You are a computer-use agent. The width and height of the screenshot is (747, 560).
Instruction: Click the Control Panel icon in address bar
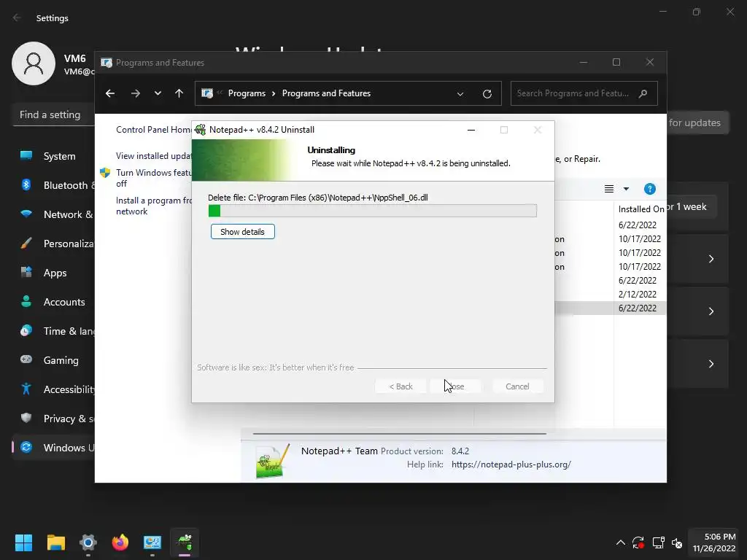pos(207,93)
